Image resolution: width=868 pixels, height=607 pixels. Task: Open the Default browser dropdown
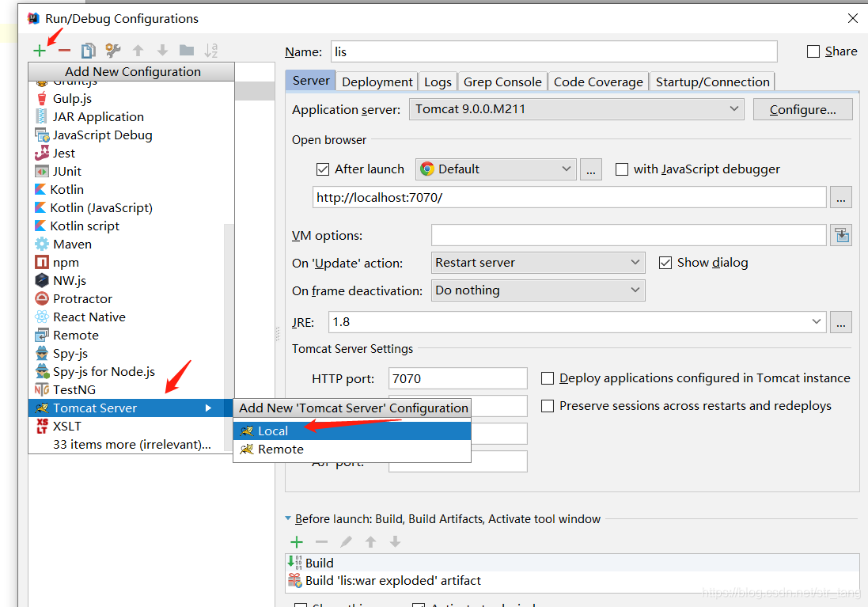pyautogui.click(x=496, y=169)
